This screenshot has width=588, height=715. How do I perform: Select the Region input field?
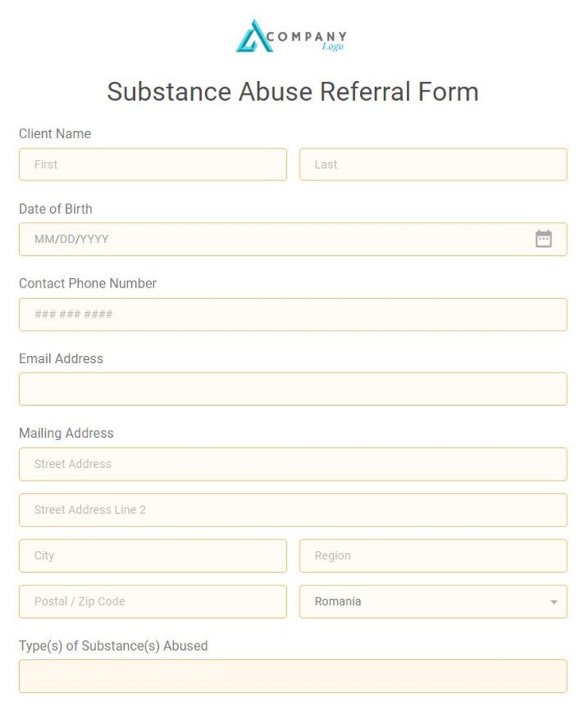coord(433,555)
